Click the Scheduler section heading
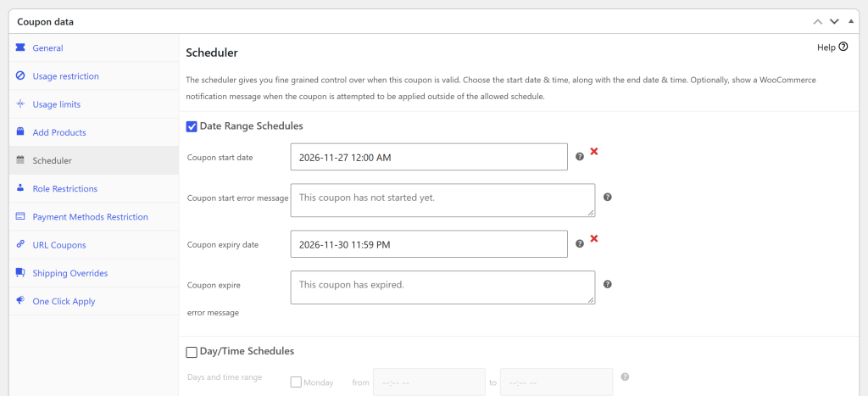 click(212, 53)
